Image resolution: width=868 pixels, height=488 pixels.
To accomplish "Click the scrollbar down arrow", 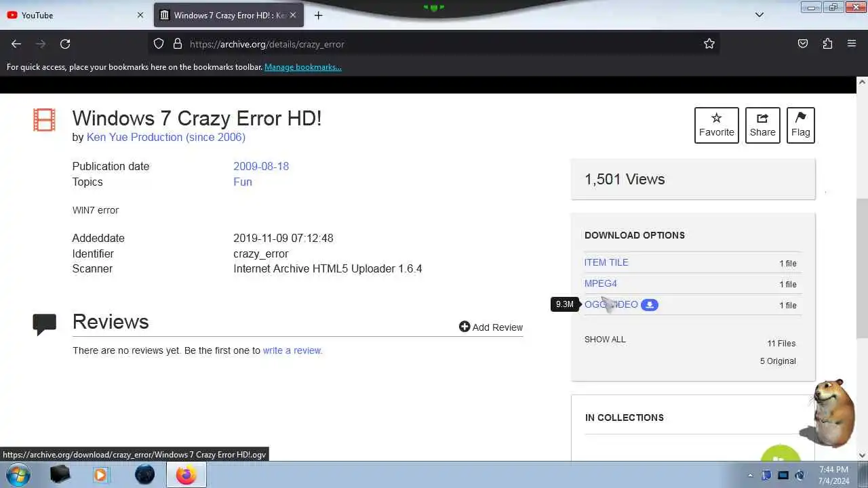I will [862, 455].
